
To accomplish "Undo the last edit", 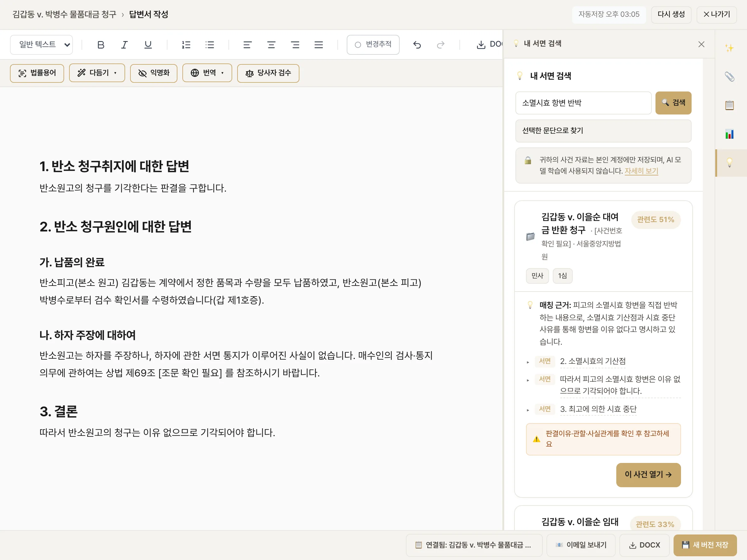I will (x=417, y=45).
